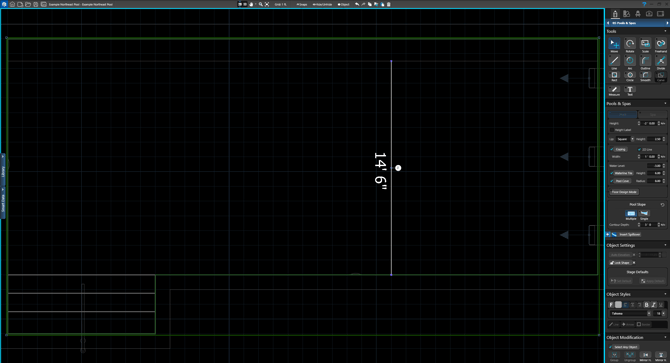
Task: Toggle the Select Any Object checkbox
Action: 611,347
